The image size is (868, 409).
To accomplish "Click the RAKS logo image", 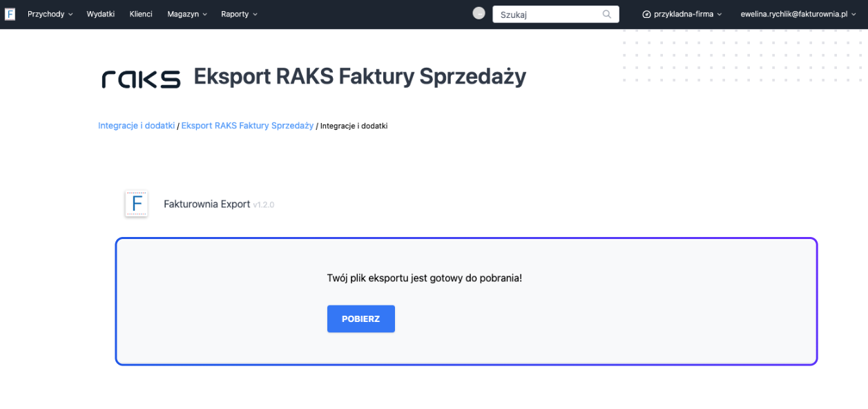I will [x=141, y=78].
